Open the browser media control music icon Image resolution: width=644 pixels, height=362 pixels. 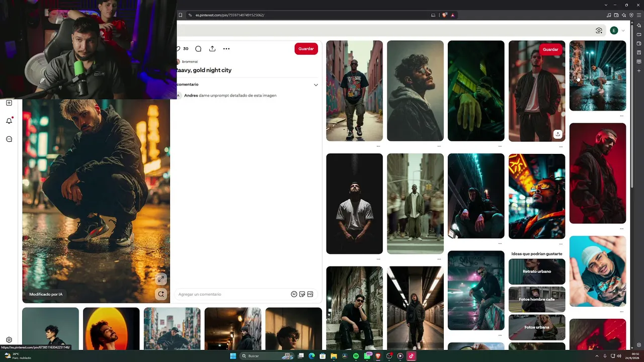click(x=609, y=15)
